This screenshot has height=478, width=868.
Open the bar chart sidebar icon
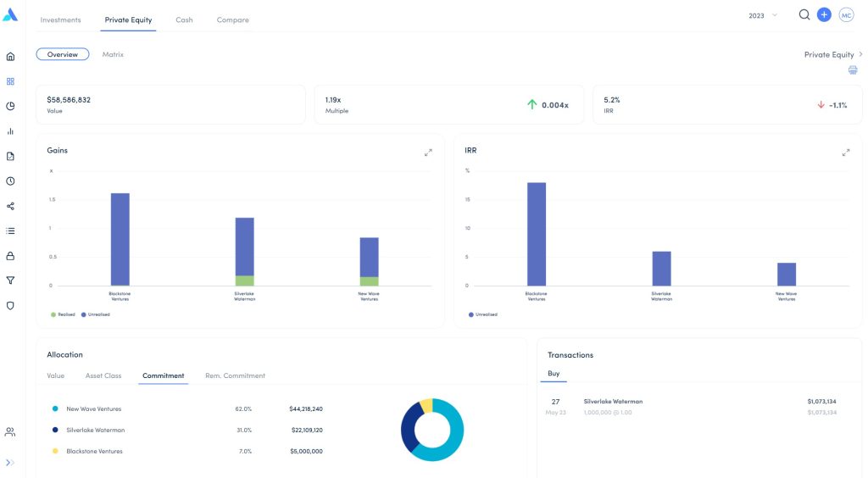[x=10, y=131]
